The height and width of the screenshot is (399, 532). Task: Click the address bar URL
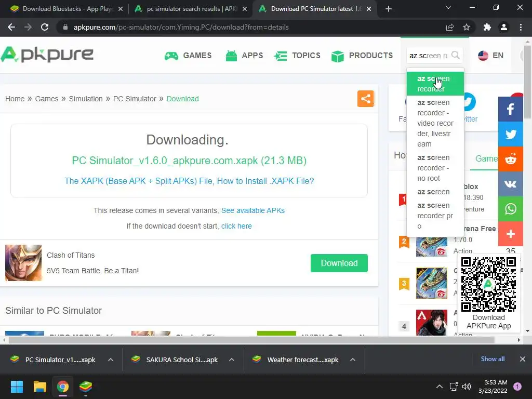(181, 27)
